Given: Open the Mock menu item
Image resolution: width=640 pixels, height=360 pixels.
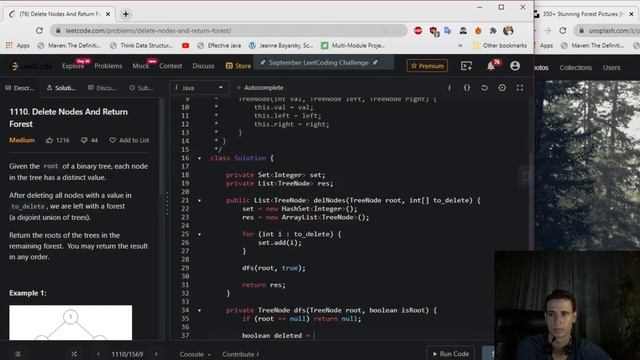Looking at the screenshot, I should [140, 66].
